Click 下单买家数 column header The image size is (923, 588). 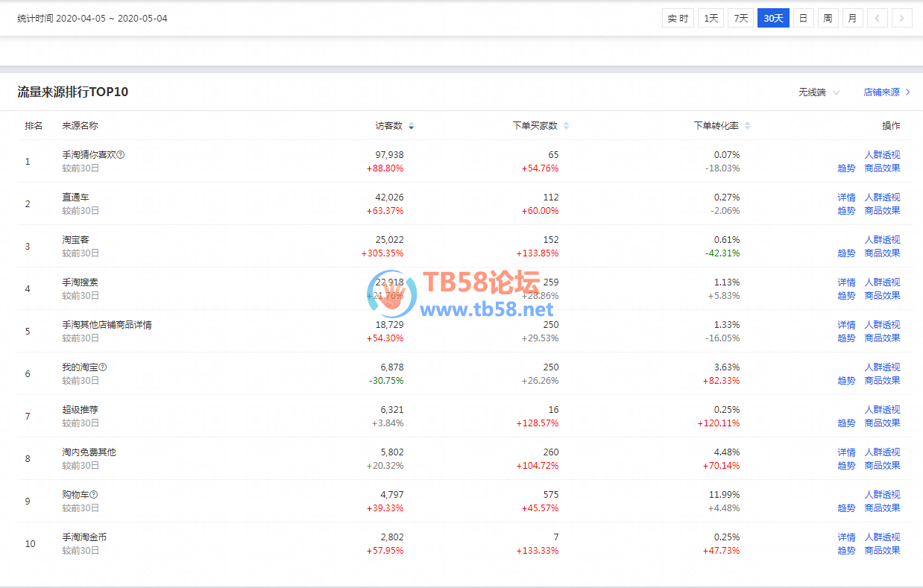tap(535, 126)
